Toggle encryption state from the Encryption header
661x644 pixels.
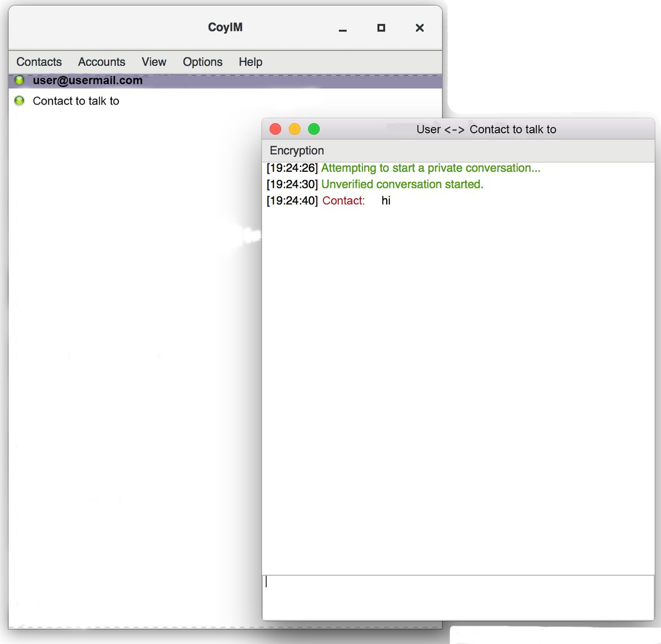(296, 150)
